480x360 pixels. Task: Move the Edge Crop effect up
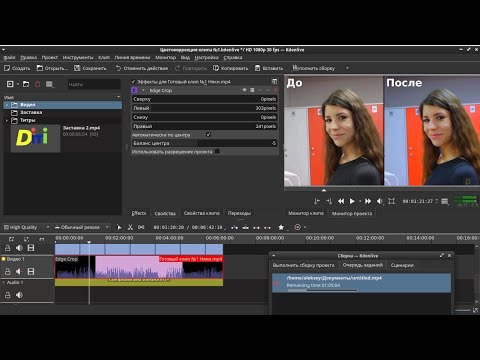coord(260,90)
